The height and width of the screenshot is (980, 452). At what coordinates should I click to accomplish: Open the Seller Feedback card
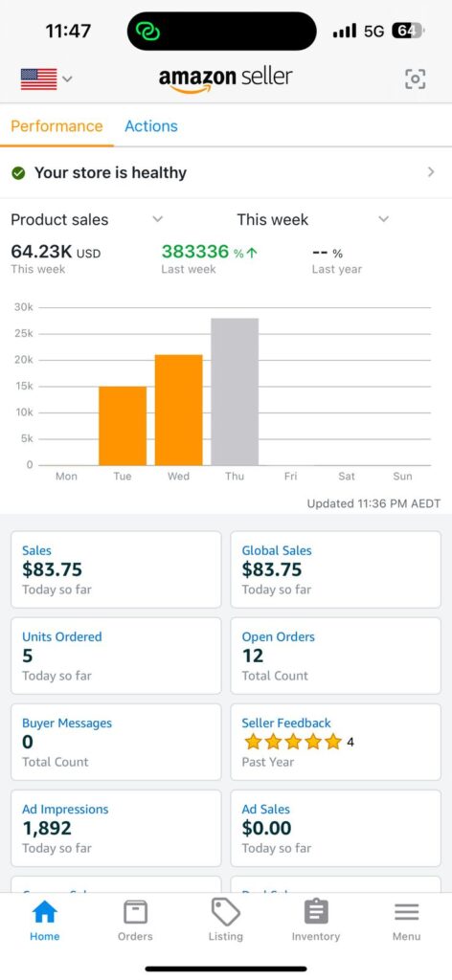336,742
